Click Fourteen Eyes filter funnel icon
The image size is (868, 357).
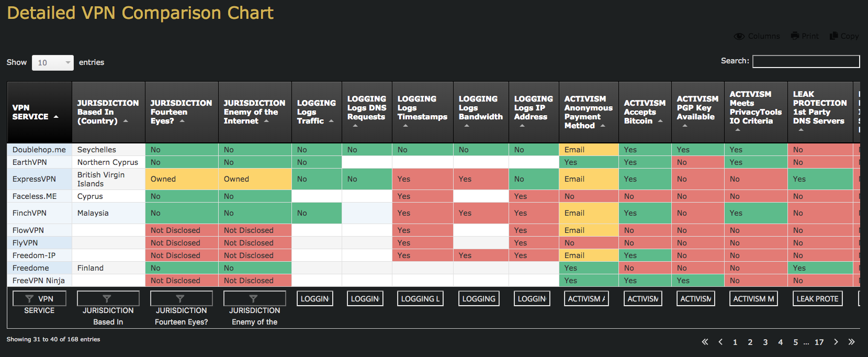tap(180, 299)
